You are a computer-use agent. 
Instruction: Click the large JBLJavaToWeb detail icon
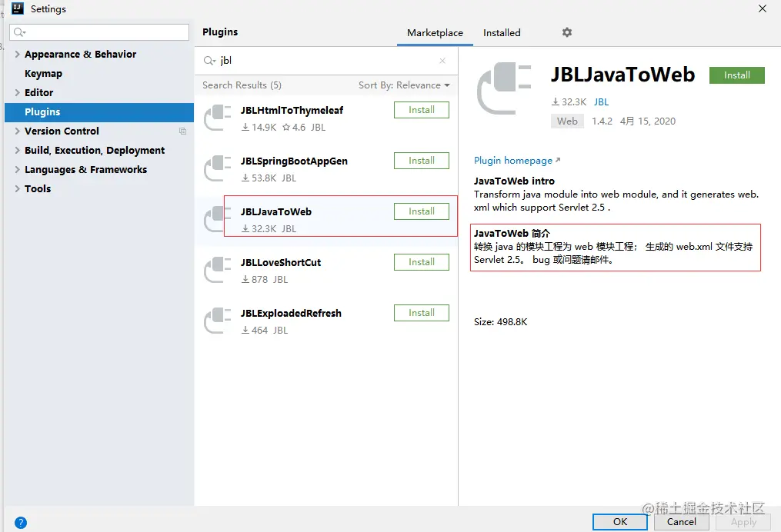coord(504,88)
